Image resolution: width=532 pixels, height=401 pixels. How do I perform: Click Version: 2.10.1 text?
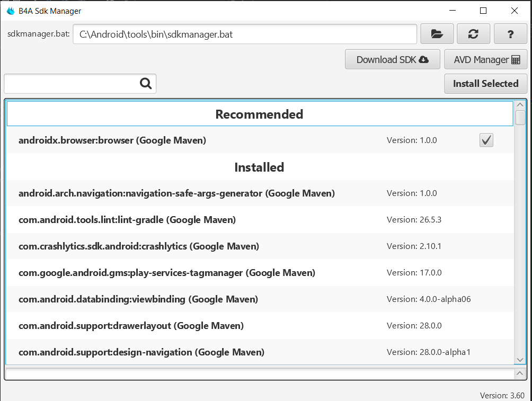pyautogui.click(x=414, y=246)
